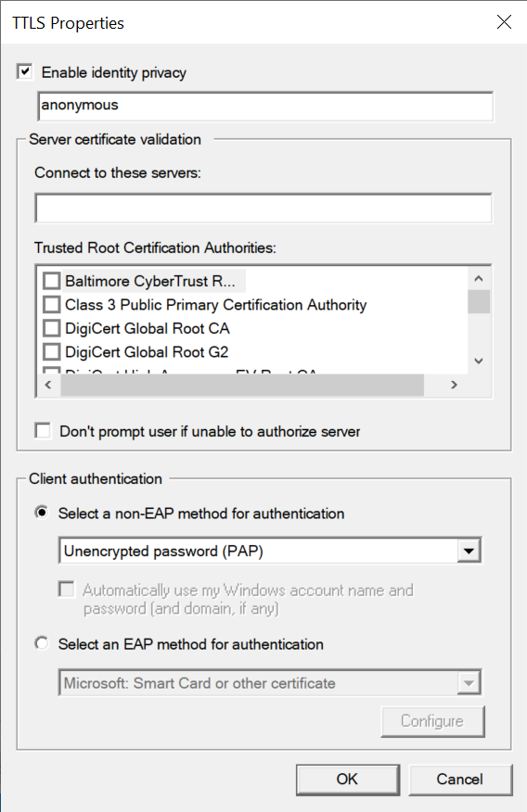
Task: Click the horizontal scrollbar thumb in certificate list
Action: [x=242, y=385]
